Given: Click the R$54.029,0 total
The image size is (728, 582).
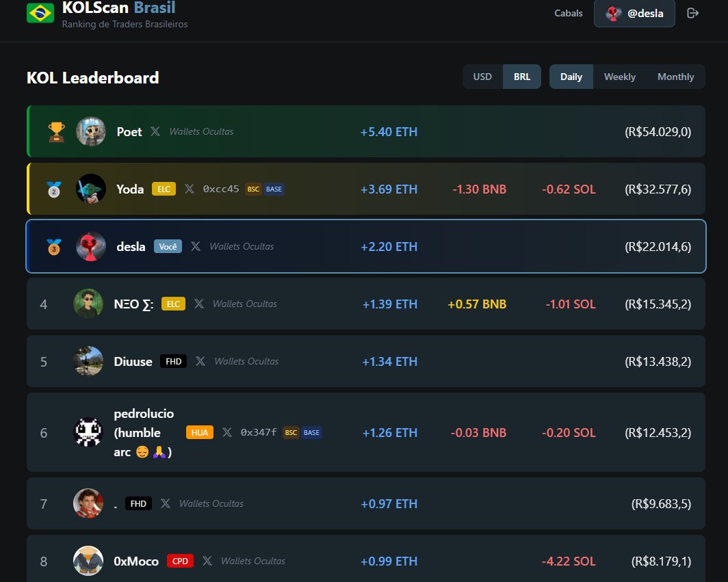Looking at the screenshot, I should click(x=658, y=132).
